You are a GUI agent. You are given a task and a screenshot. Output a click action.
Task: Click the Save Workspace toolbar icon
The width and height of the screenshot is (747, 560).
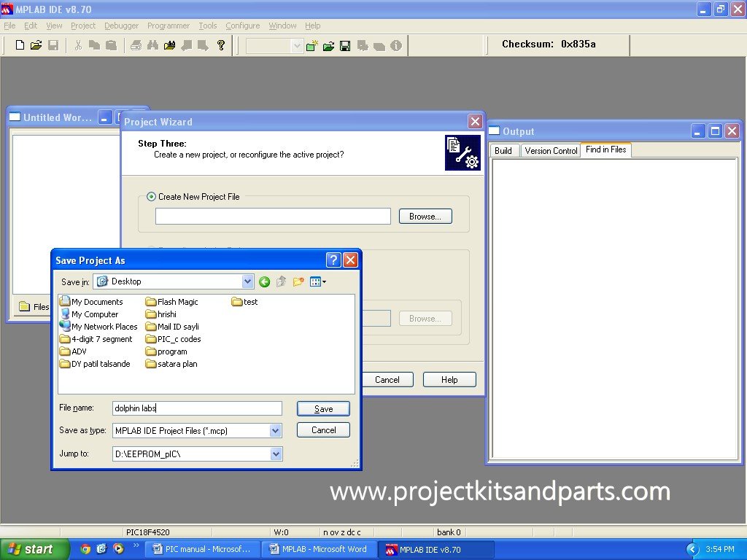click(x=345, y=46)
